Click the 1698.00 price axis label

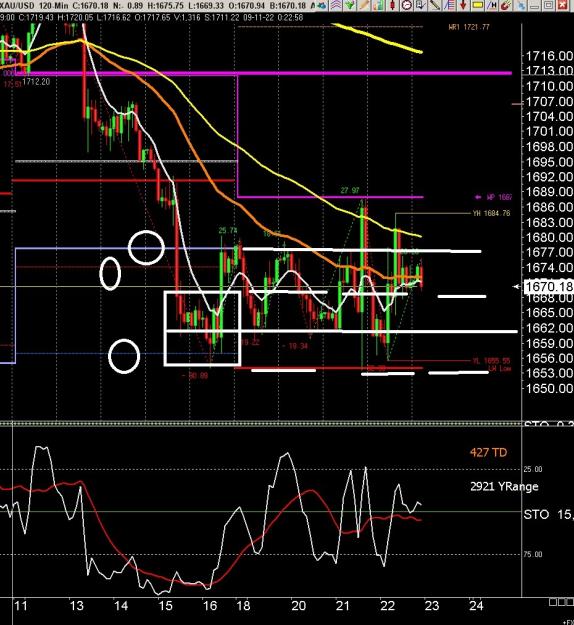click(549, 147)
